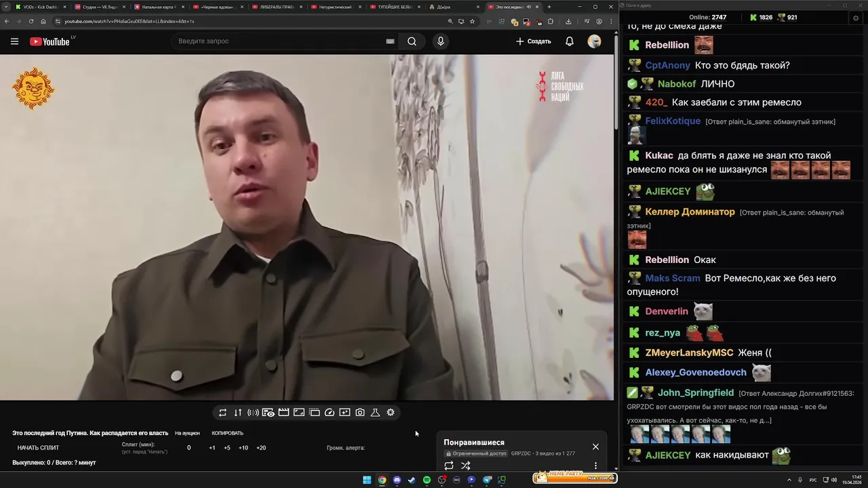The width and height of the screenshot is (868, 488).
Task: Open the YouTube hamburger guide menu
Action: (14, 41)
